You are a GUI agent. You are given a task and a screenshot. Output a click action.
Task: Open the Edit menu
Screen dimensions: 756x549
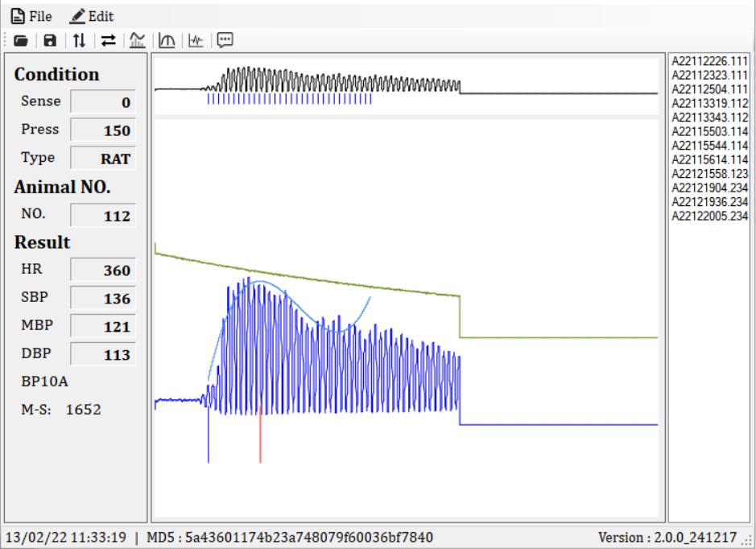pos(92,16)
